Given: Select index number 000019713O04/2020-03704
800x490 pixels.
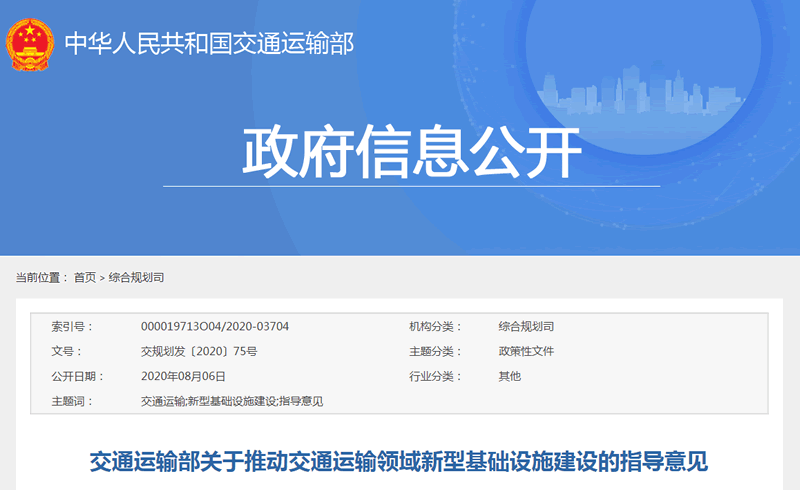Looking at the screenshot, I should [215, 327].
